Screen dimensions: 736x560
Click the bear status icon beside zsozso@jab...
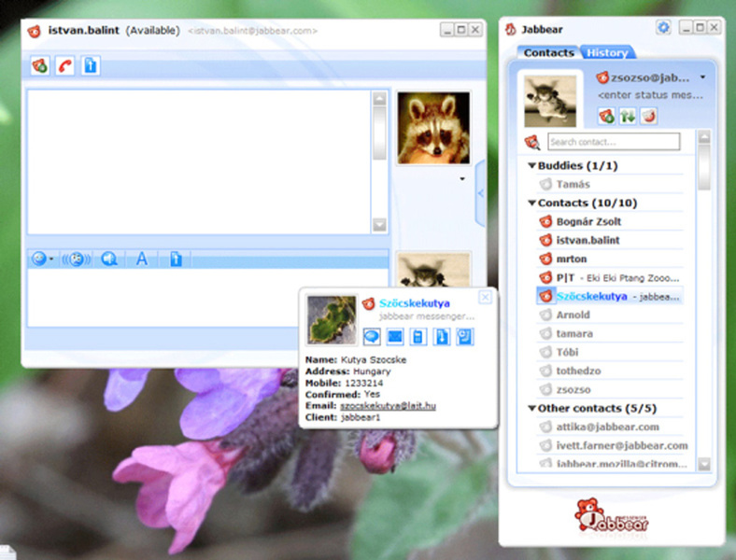[x=602, y=77]
